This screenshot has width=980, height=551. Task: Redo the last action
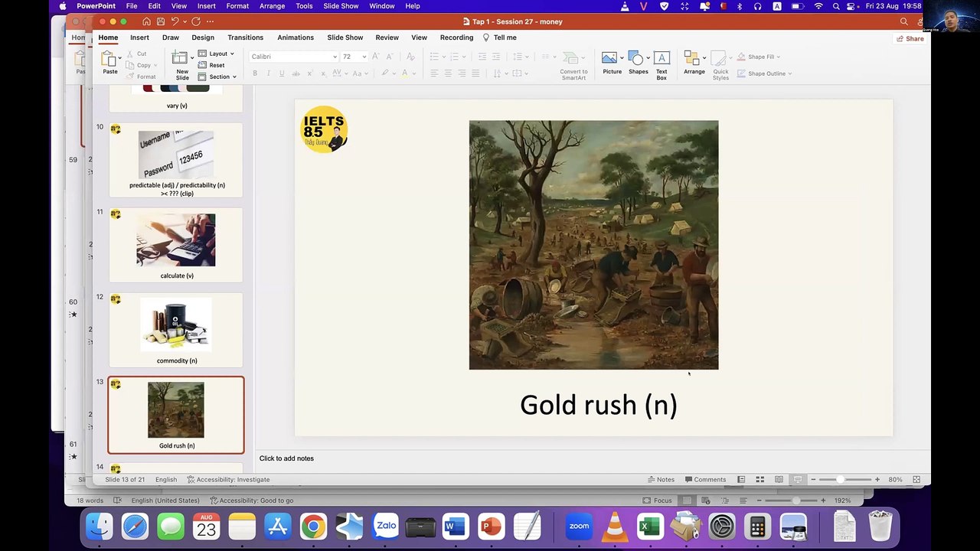pos(196,21)
